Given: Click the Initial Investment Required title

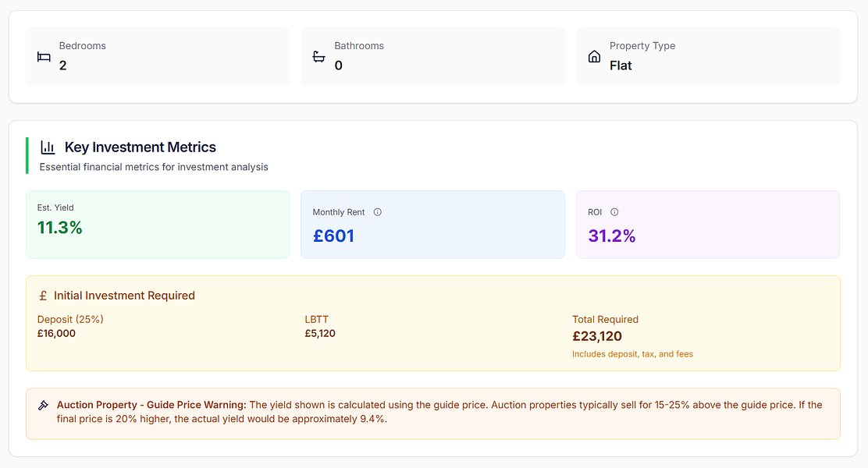Looking at the screenshot, I should click(x=124, y=296).
